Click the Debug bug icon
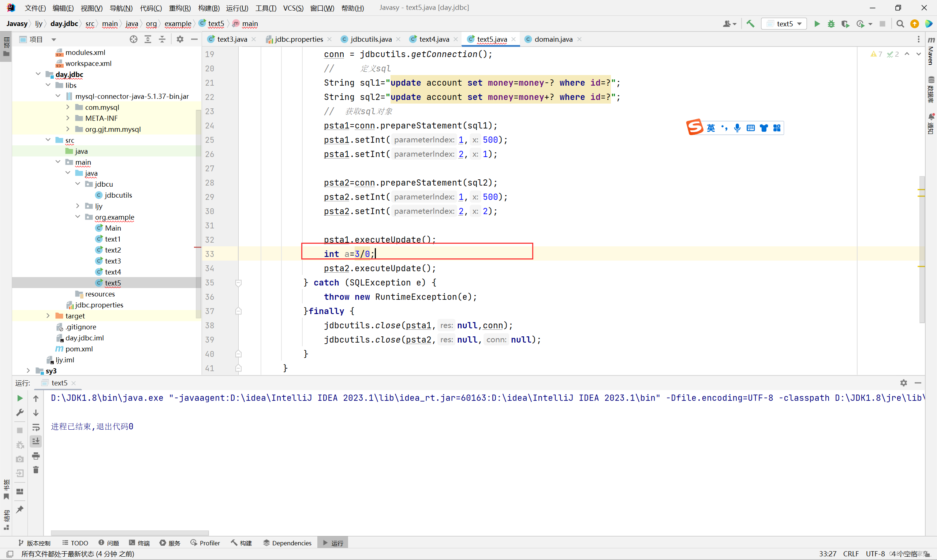The width and height of the screenshot is (937, 560). tap(831, 24)
